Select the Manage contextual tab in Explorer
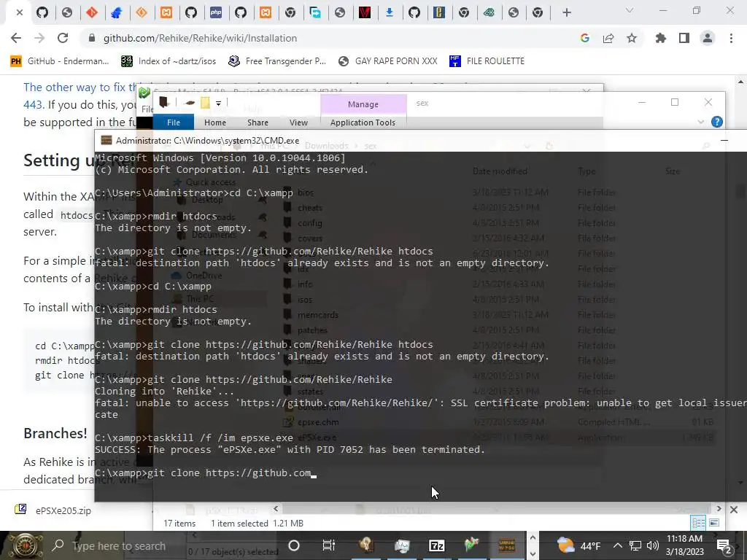Screen dimensions: 747x560 click(x=363, y=104)
